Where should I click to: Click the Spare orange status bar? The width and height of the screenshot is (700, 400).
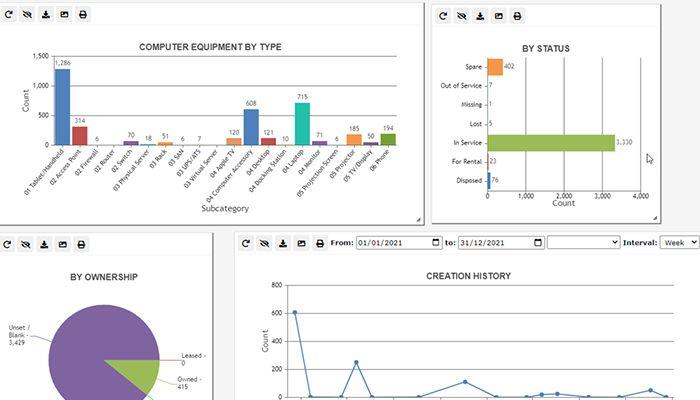pyautogui.click(x=495, y=67)
